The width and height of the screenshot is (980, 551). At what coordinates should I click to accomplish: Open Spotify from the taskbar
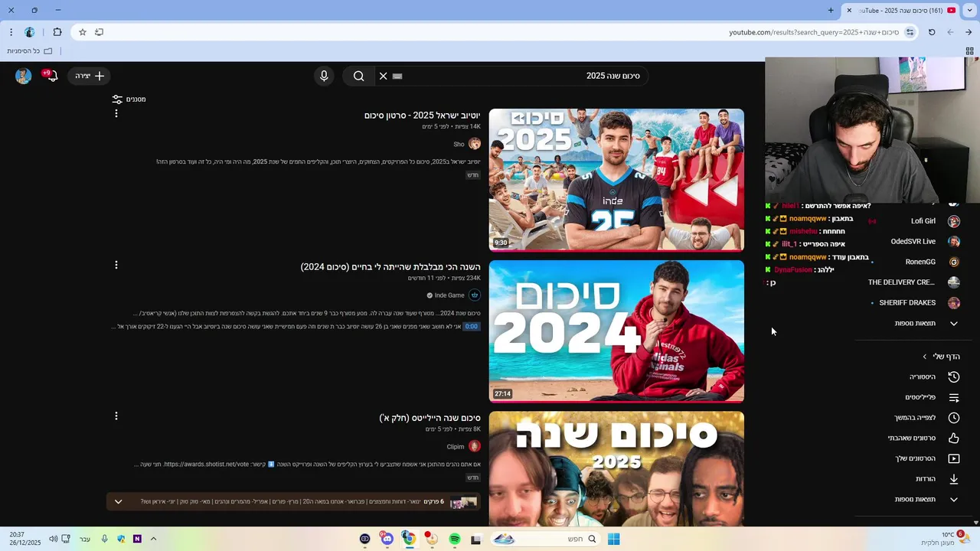(454, 539)
